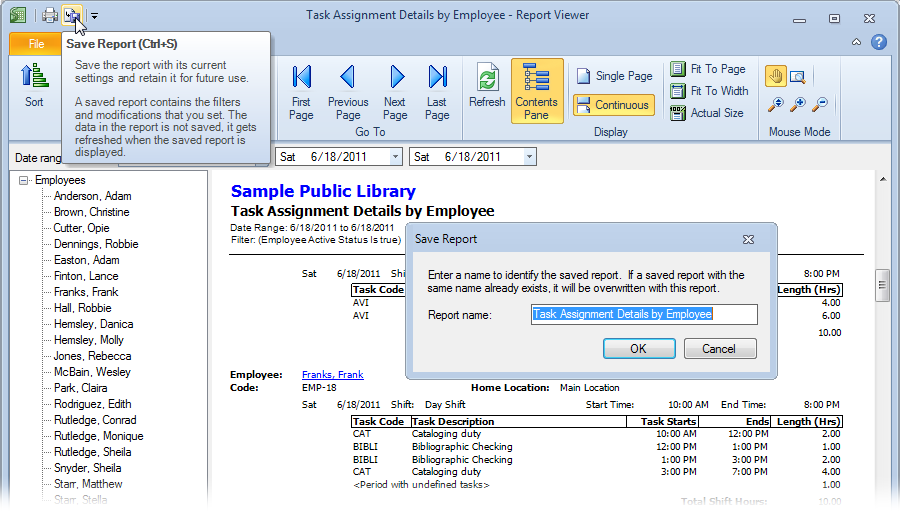This screenshot has width=900, height=525.
Task: Open the File tab
Action: pos(36,44)
